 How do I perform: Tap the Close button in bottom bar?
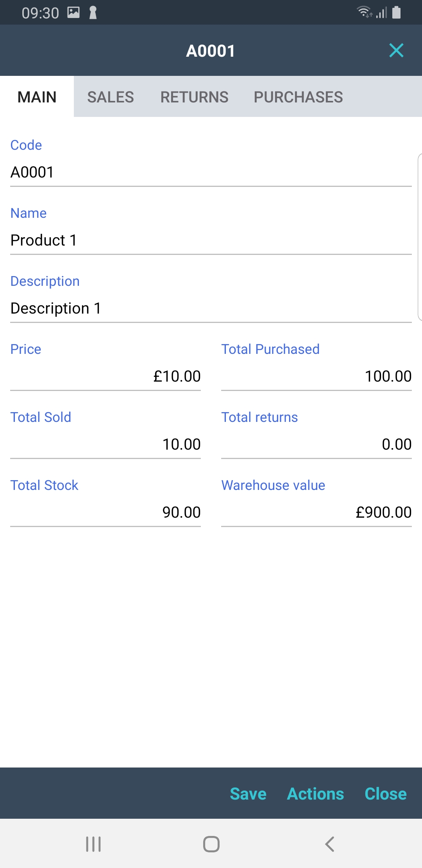(385, 794)
